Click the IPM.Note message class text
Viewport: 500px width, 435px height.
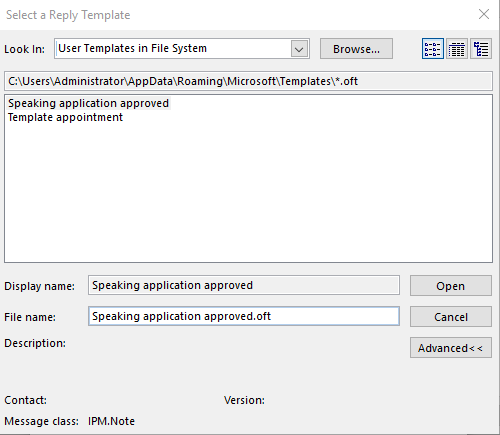tap(111, 421)
